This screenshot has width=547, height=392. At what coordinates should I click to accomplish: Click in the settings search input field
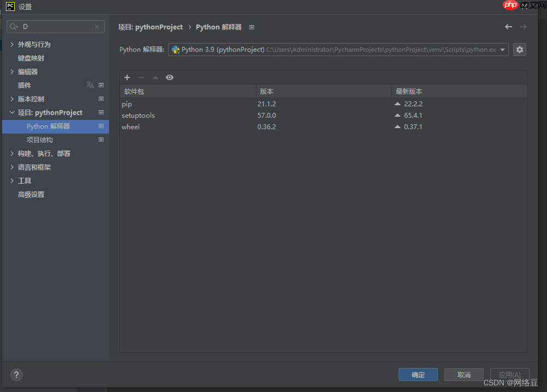click(57, 26)
